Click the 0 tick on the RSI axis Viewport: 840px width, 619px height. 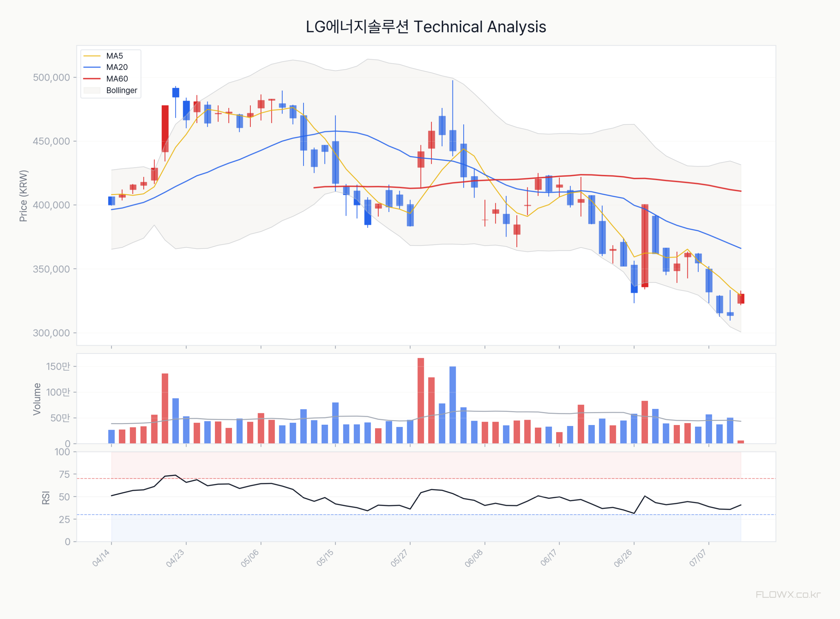67,542
